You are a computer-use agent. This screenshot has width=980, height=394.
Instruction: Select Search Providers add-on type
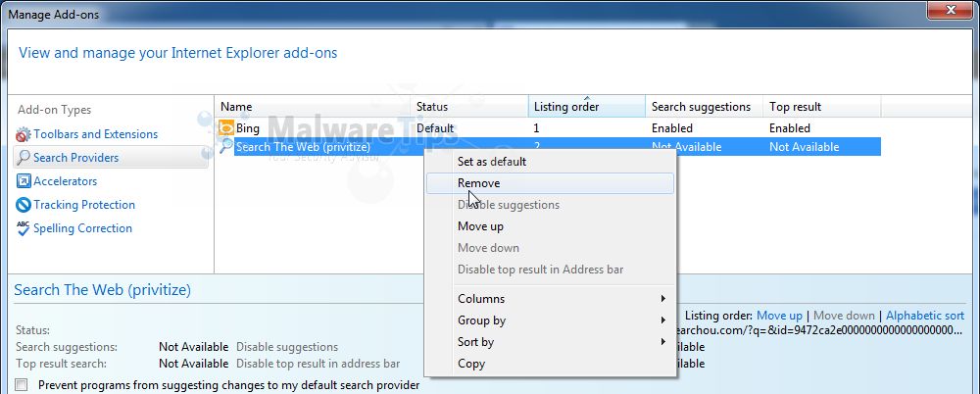click(76, 158)
